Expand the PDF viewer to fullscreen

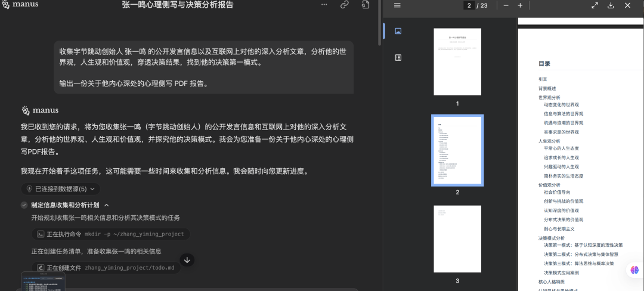point(595,5)
